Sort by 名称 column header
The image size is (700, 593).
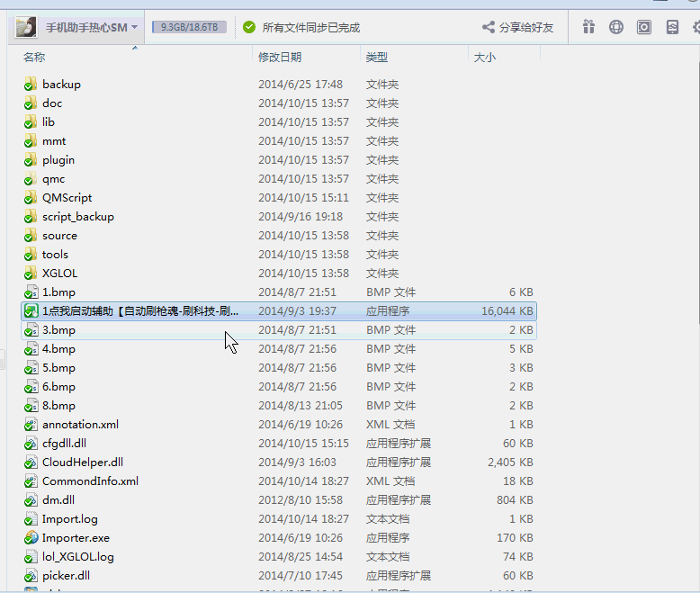tap(34, 58)
